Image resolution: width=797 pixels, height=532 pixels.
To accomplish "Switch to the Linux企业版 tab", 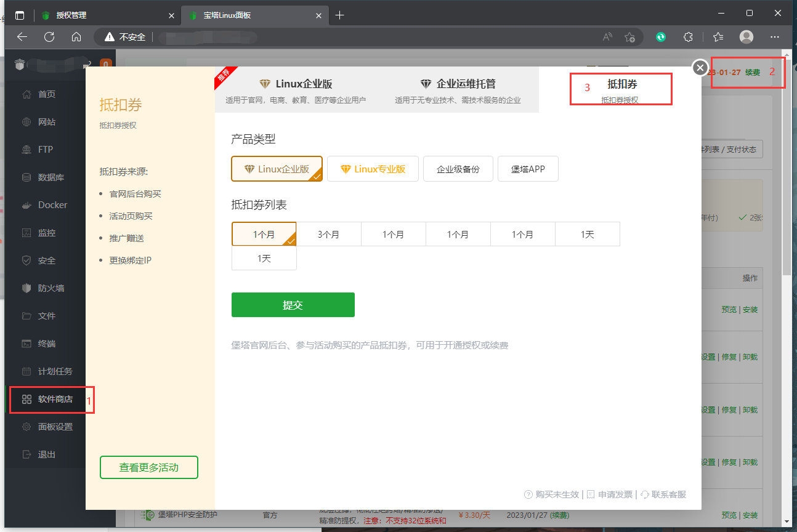I will point(296,89).
